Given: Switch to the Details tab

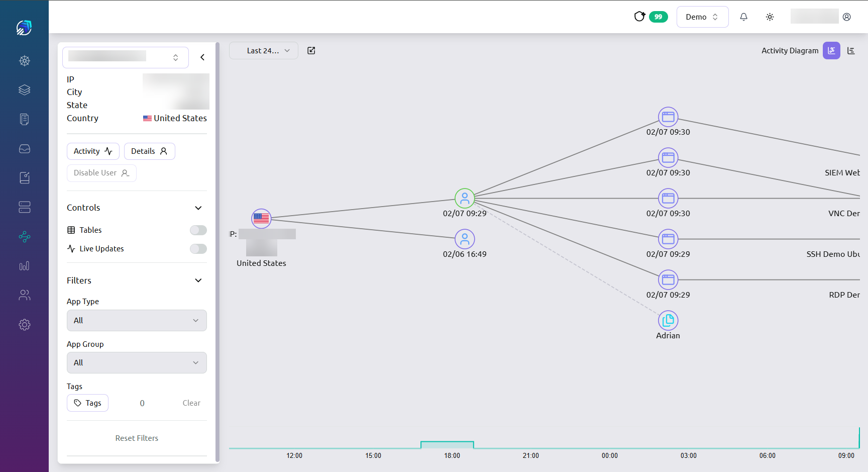Looking at the screenshot, I should [149, 151].
